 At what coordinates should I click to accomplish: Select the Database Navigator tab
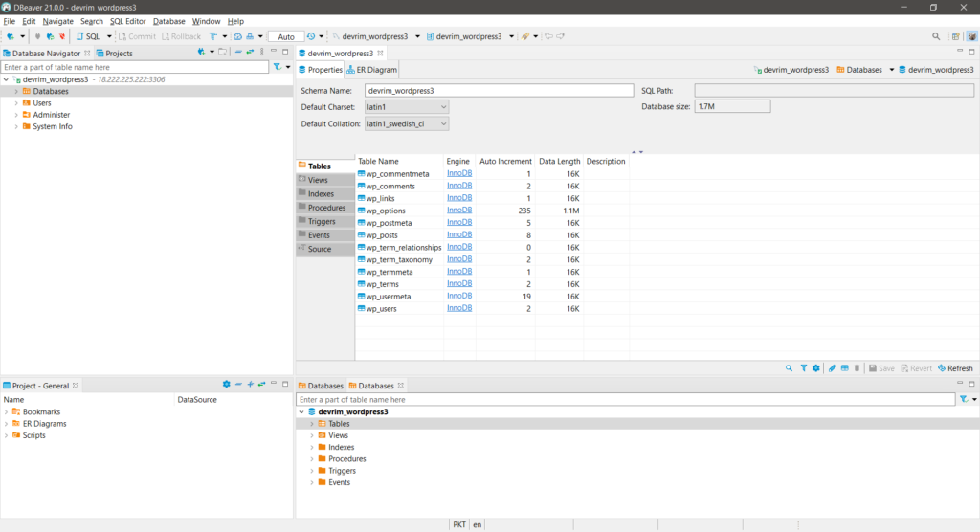coord(46,54)
